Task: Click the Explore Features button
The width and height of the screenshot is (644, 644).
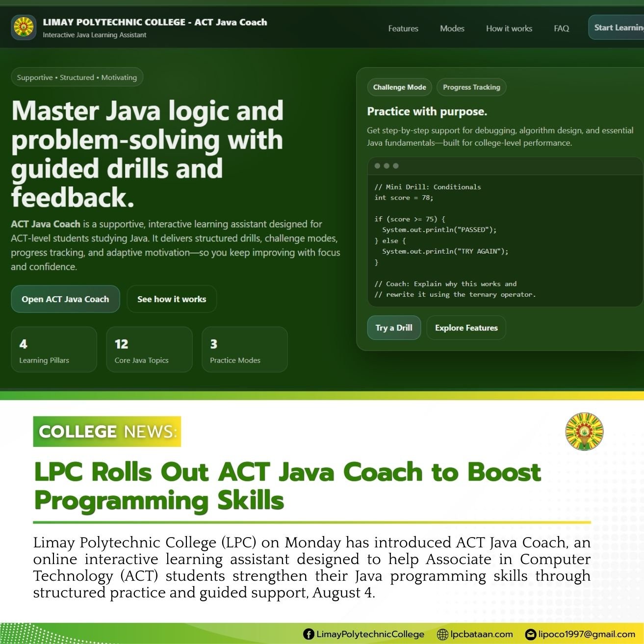Action: click(x=466, y=328)
